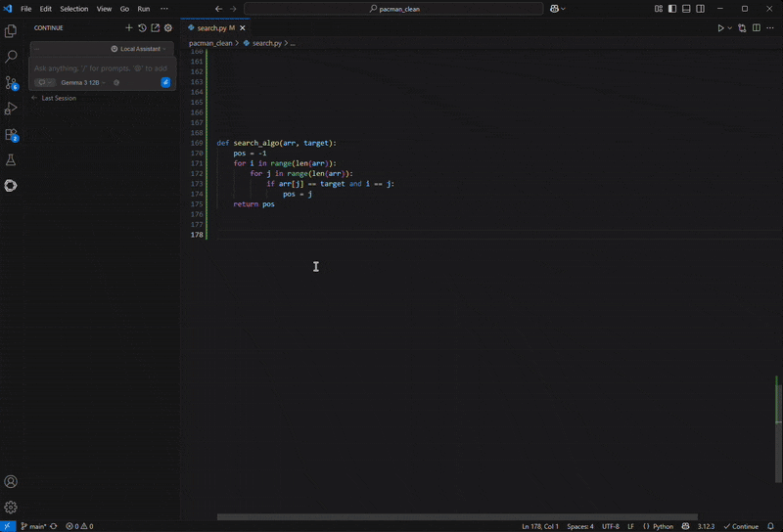The image size is (783, 532).
Task: Toggle primary side bar visibility
Action: tap(672, 9)
